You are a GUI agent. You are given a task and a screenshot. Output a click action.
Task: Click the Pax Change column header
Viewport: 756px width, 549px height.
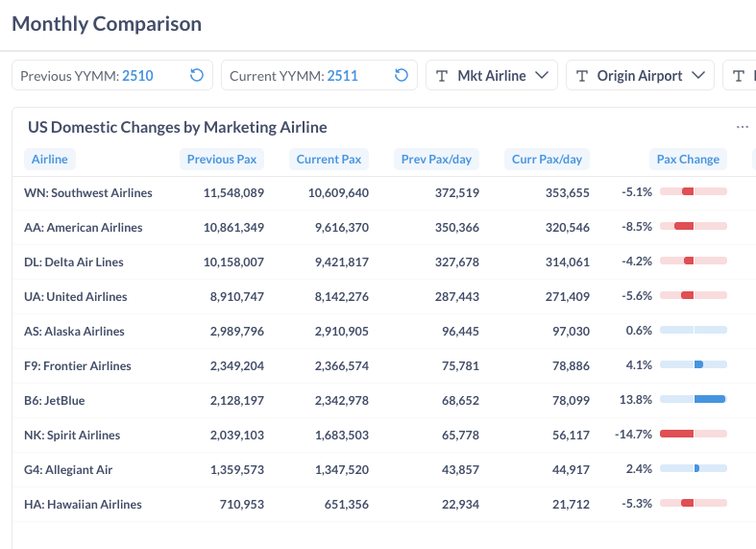pos(687,160)
